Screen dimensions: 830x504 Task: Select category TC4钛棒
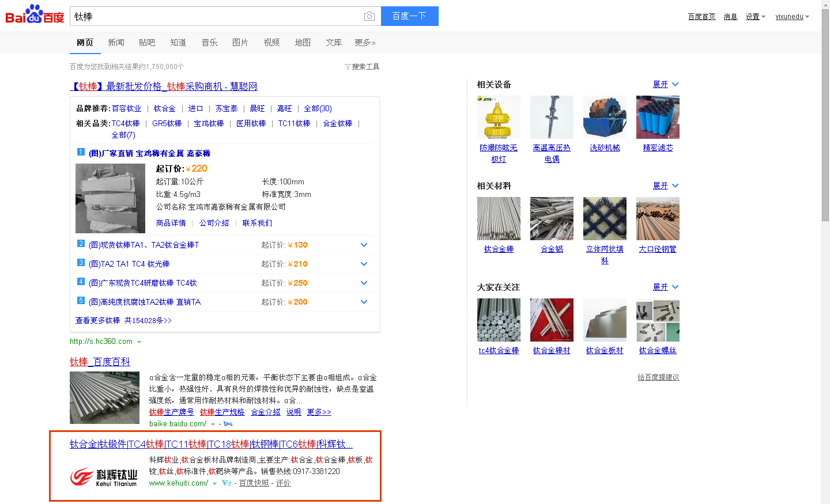tap(126, 123)
